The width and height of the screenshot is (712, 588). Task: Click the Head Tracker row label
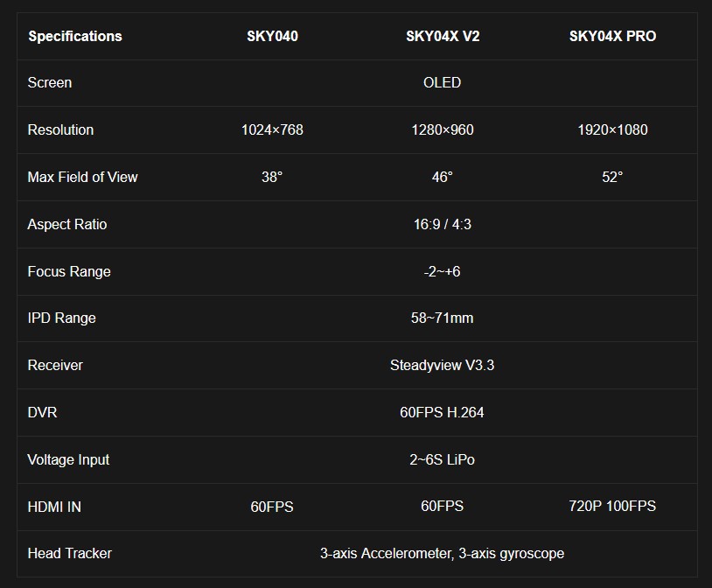(x=69, y=554)
